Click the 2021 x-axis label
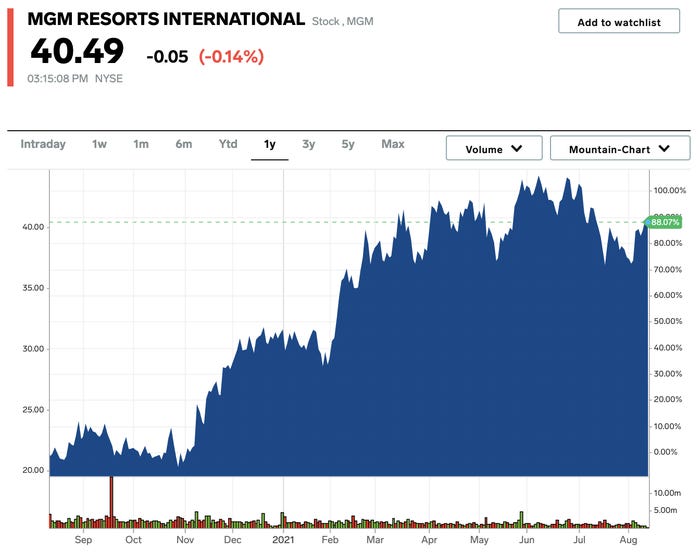This screenshot has height=552, width=700. pos(283,539)
